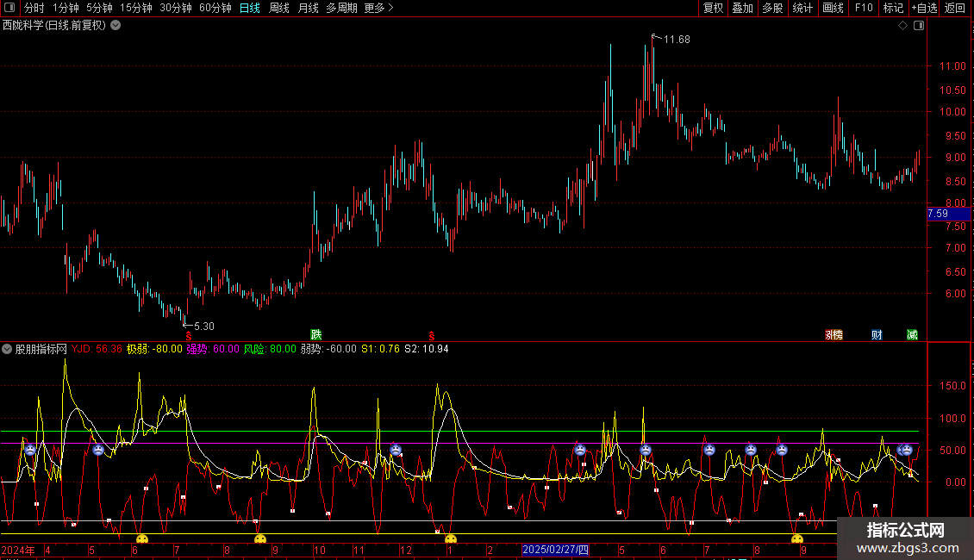
Task: Click the green 减 marker icon
Action: 912,334
